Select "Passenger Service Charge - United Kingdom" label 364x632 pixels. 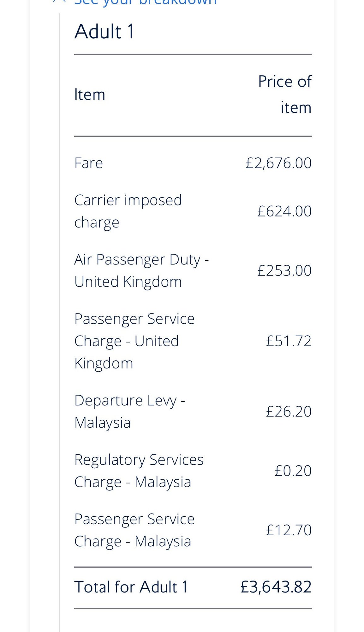point(134,341)
